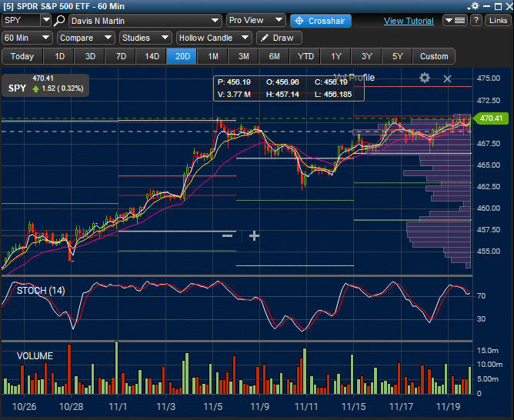This screenshot has width=514, height=420.
Task: Click the 475.00 price axis label
Action: coord(489,78)
